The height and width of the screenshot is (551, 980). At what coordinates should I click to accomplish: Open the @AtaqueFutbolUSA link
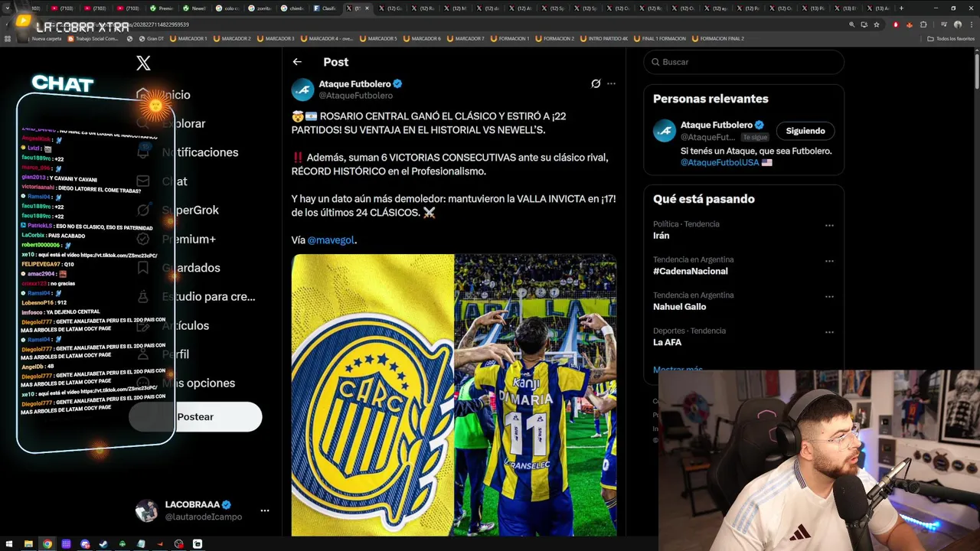720,162
